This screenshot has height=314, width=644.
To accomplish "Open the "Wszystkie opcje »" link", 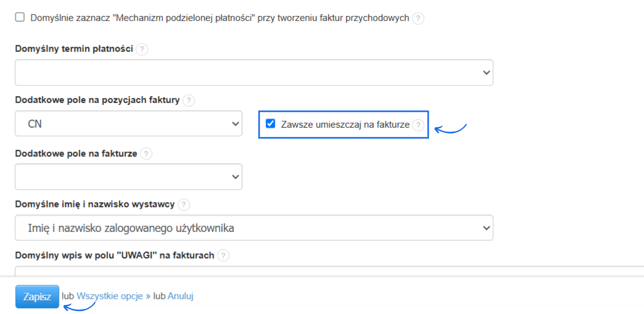I will click(113, 296).
